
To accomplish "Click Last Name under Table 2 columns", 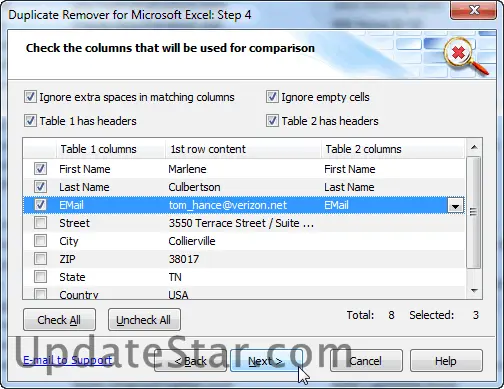I will 349,187.
